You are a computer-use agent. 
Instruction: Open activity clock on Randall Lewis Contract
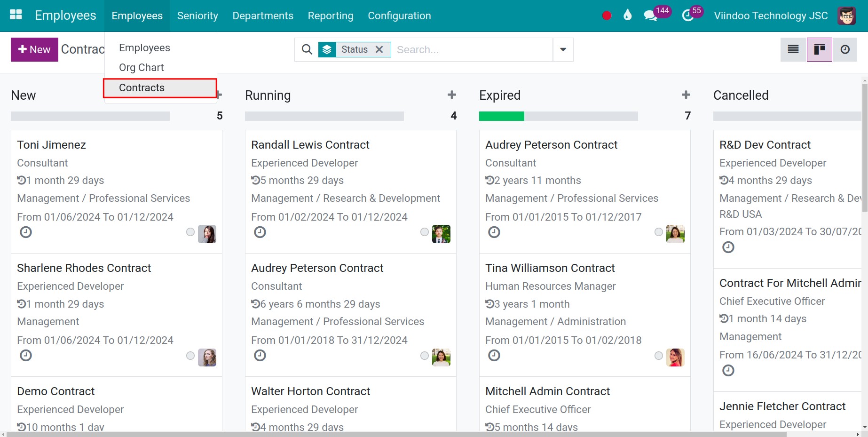pyautogui.click(x=260, y=232)
